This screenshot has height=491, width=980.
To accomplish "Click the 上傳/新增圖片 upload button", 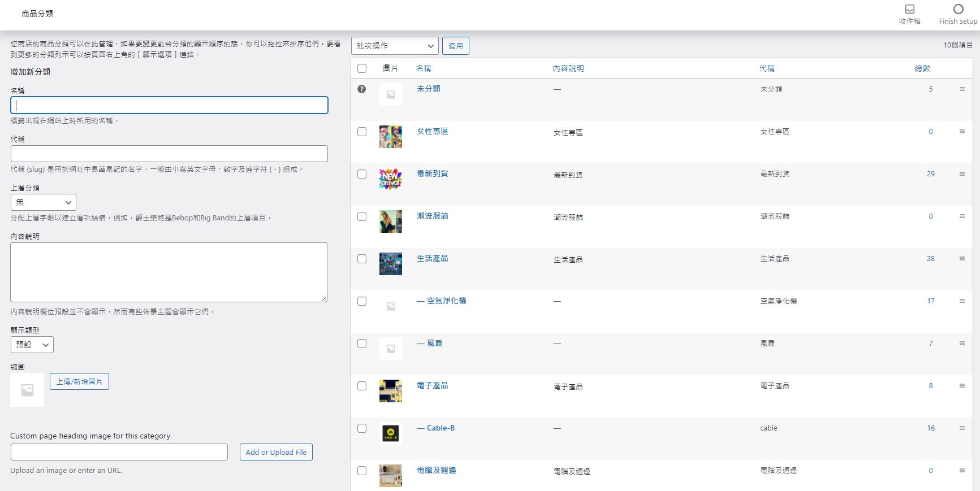I will point(79,381).
